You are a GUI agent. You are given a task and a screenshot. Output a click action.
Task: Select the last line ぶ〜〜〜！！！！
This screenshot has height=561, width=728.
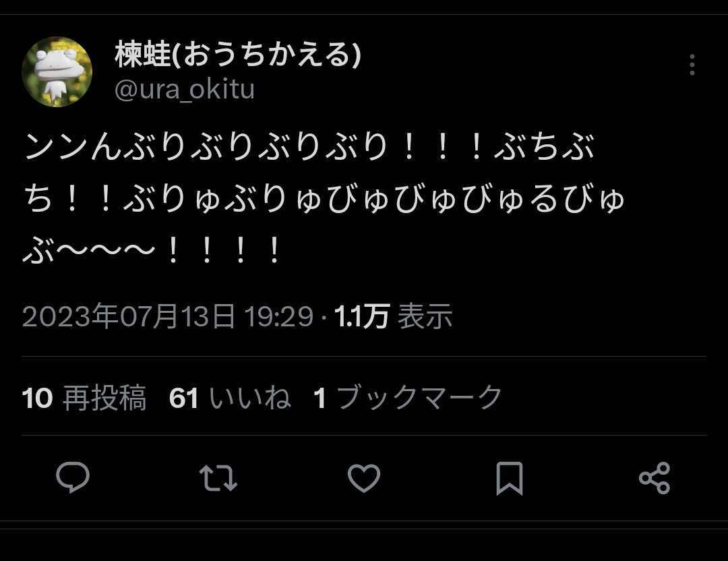(152, 251)
